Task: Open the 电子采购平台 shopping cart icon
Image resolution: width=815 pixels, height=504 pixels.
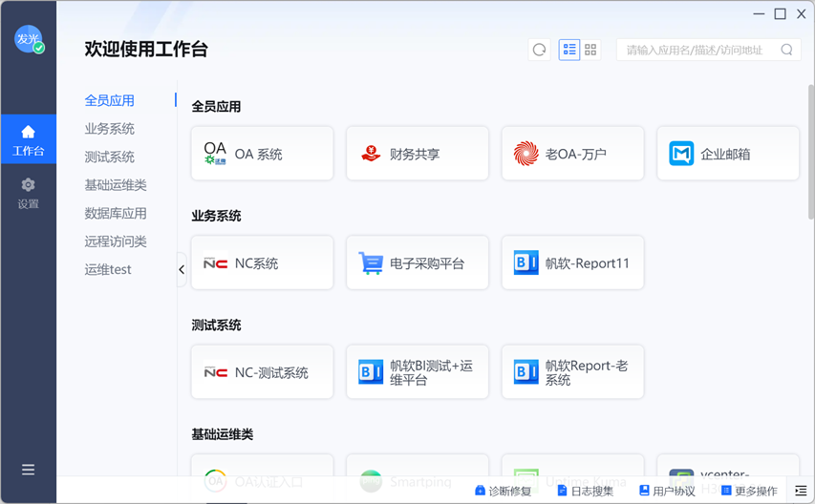Action: pos(371,263)
